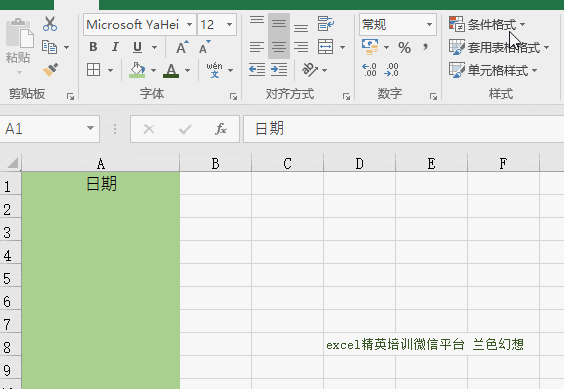
Task: Open the 条件格式 menu
Action: [487, 24]
